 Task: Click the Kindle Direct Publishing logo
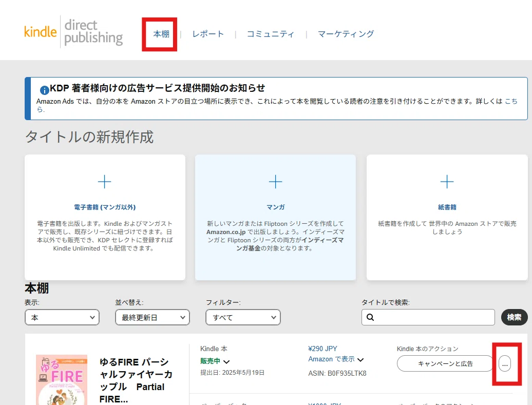click(73, 32)
